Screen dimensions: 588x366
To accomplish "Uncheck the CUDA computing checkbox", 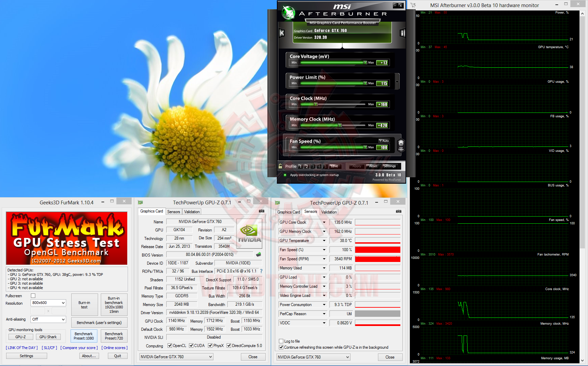I will click(191, 346).
